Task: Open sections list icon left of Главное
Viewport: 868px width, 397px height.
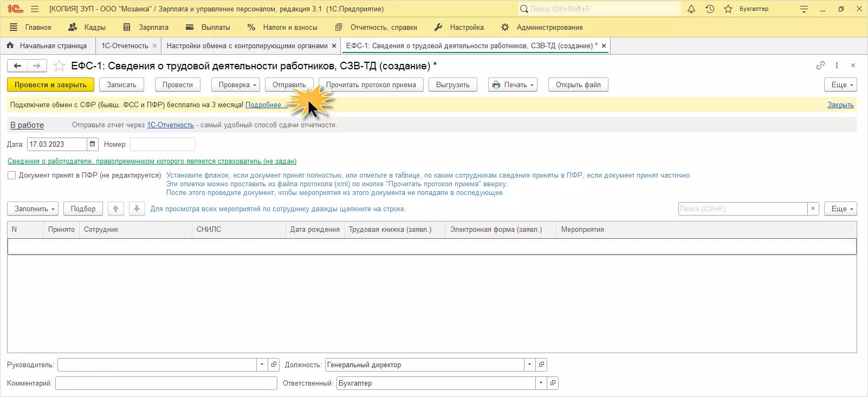Action: point(14,27)
